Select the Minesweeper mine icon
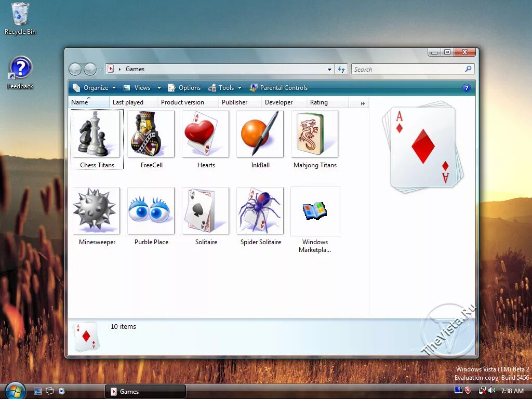The image size is (532, 399). click(96, 211)
